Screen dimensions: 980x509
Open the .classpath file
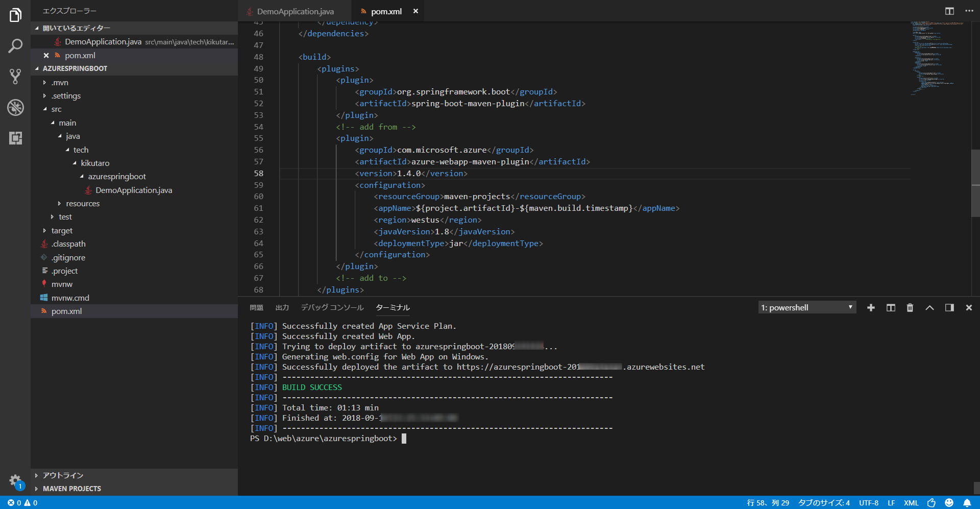click(x=68, y=244)
